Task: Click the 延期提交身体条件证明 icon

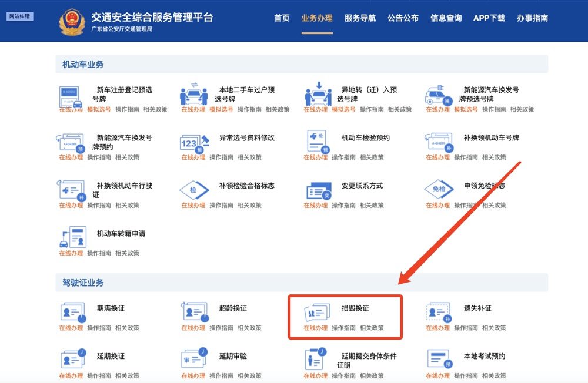Action: 316,359
